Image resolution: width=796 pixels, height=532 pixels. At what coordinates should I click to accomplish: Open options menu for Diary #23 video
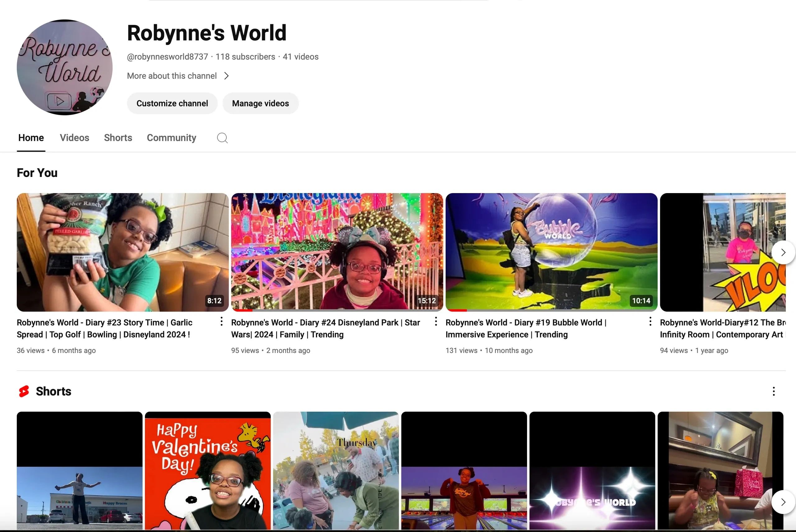(221, 321)
